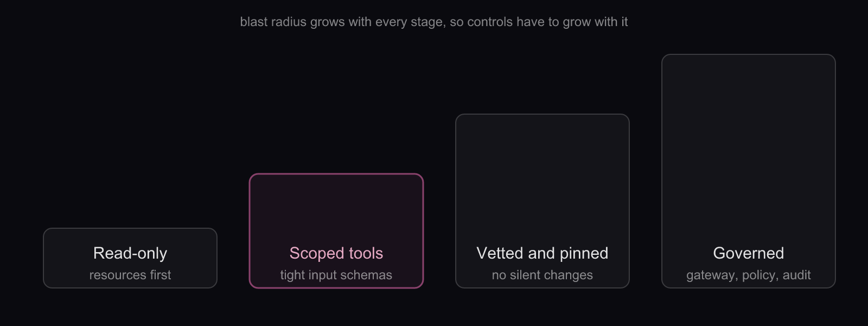Choose the tallest Governed stage card
Viewport: 868px width, 326px height.
click(x=749, y=171)
